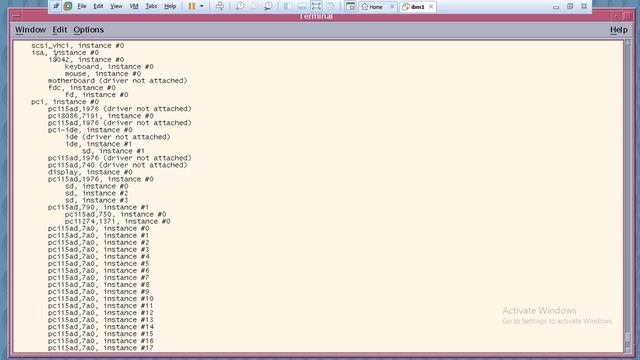Click 'ide (driver not attached)' line
Image resolution: width=640 pixels, height=360 pixels.
click(118, 137)
